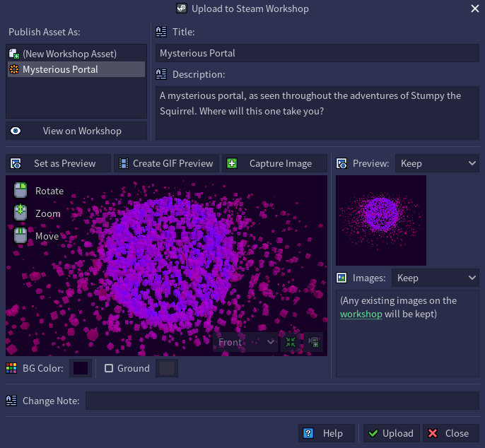Click the Title text field
485x448 pixels.
(317, 53)
